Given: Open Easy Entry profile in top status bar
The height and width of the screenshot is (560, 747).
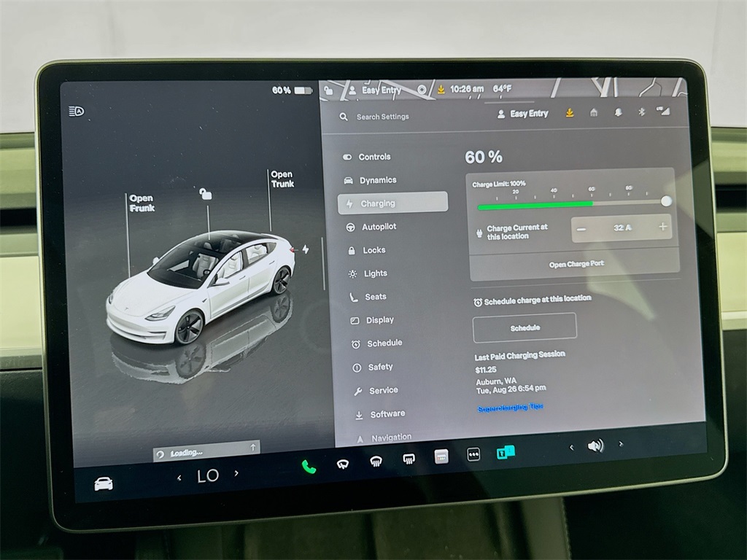Looking at the screenshot, I should (375, 90).
